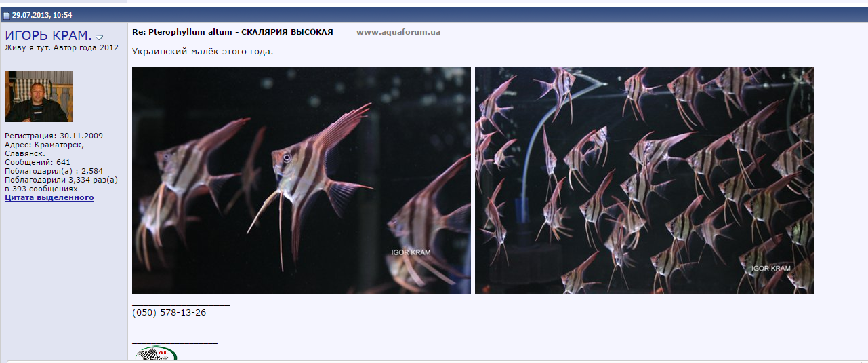Click the 'Цитата выделенного' link
Screen dimensions: 868x363
[x=49, y=197]
